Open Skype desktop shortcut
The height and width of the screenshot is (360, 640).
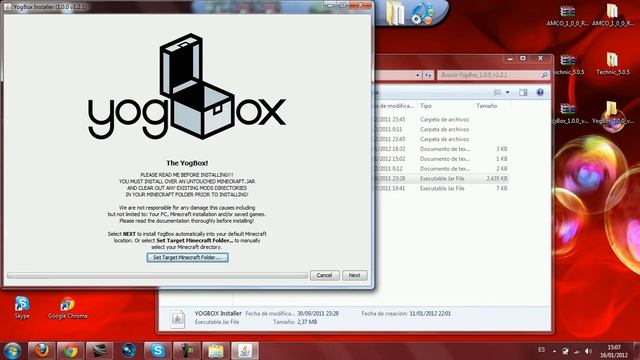(22, 307)
